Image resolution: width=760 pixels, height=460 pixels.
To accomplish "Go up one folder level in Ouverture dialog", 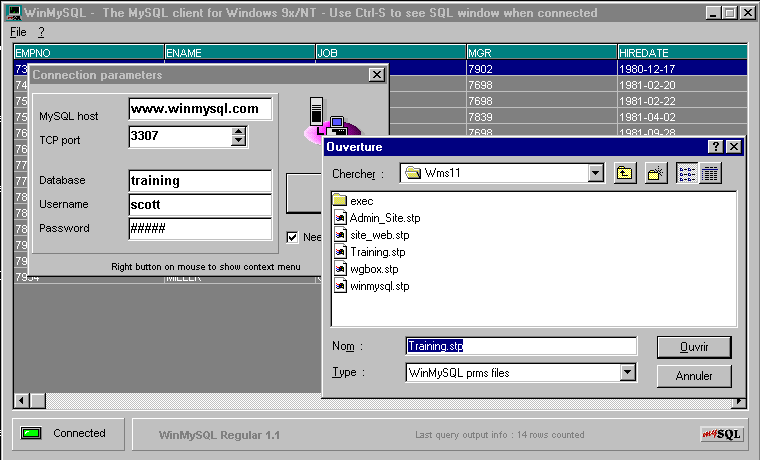I will click(625, 173).
